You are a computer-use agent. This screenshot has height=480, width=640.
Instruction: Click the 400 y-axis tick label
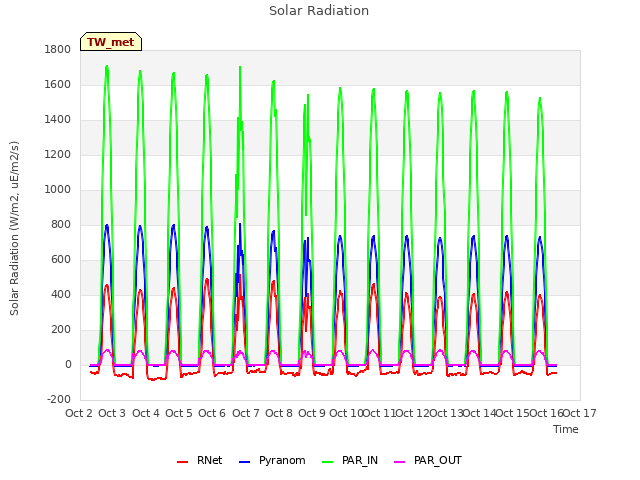pyautogui.click(x=61, y=294)
